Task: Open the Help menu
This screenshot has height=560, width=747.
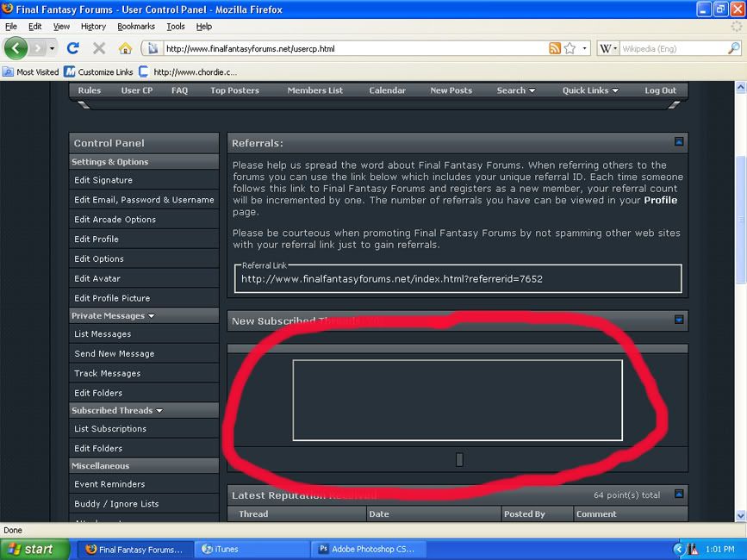Action: (x=204, y=26)
